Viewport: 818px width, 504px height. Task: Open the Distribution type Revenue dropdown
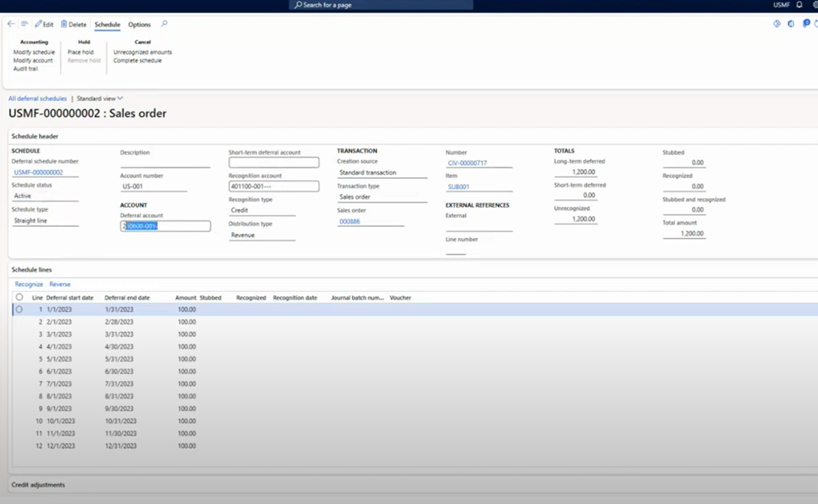262,235
